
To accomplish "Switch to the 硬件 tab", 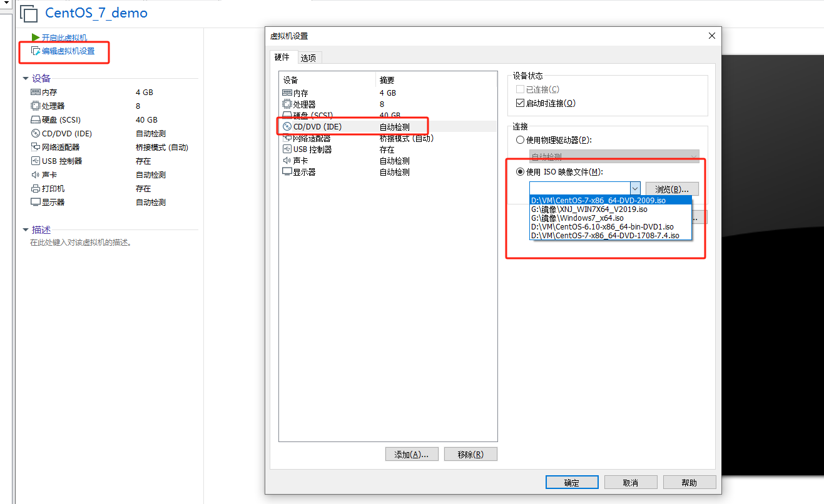I will pos(283,57).
